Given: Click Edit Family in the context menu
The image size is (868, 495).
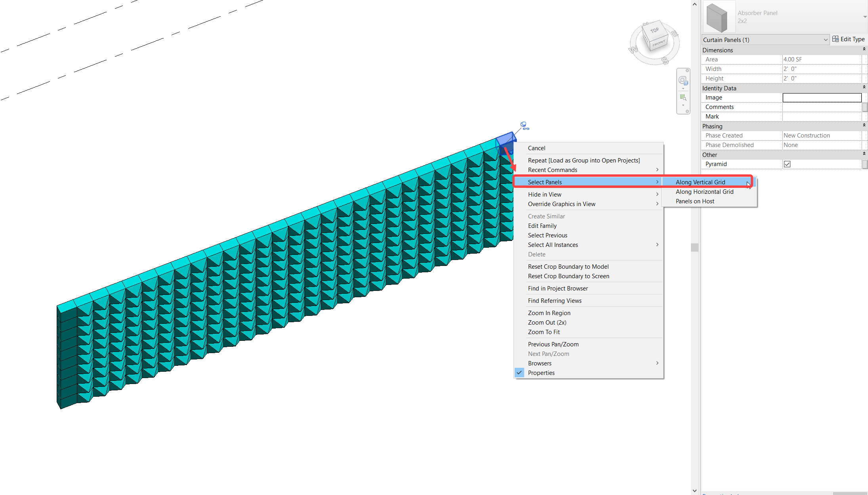Looking at the screenshot, I should [542, 226].
